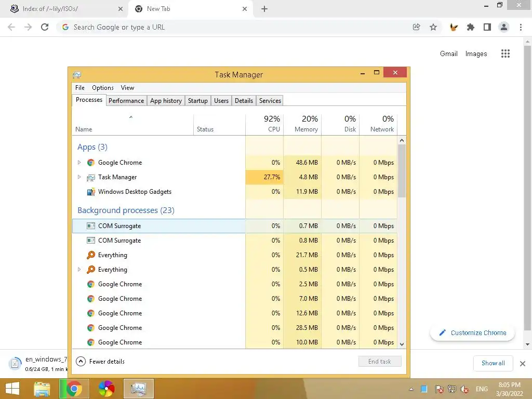Click Chrome page scrollbar down arrow
Viewport: 532px width, 399px height.
(x=527, y=344)
